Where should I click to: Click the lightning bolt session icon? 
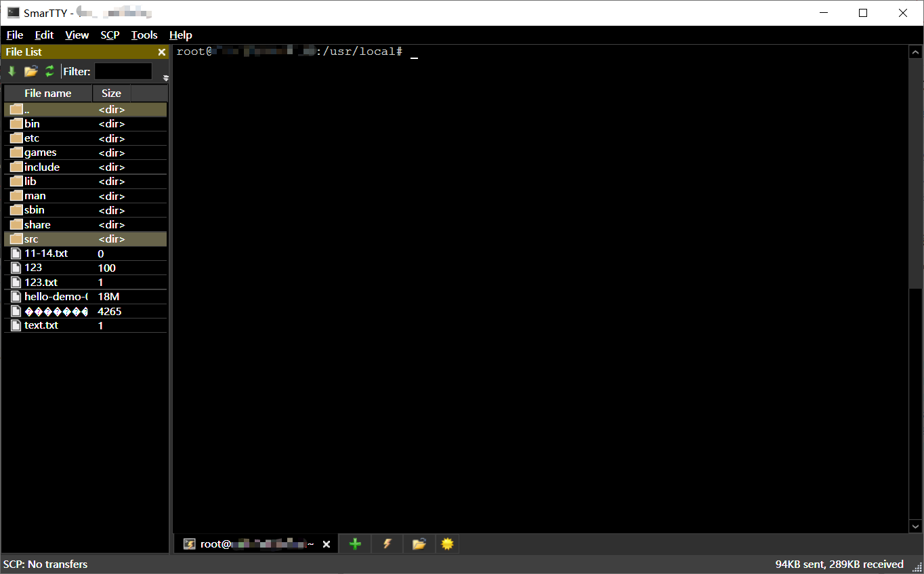coord(387,544)
